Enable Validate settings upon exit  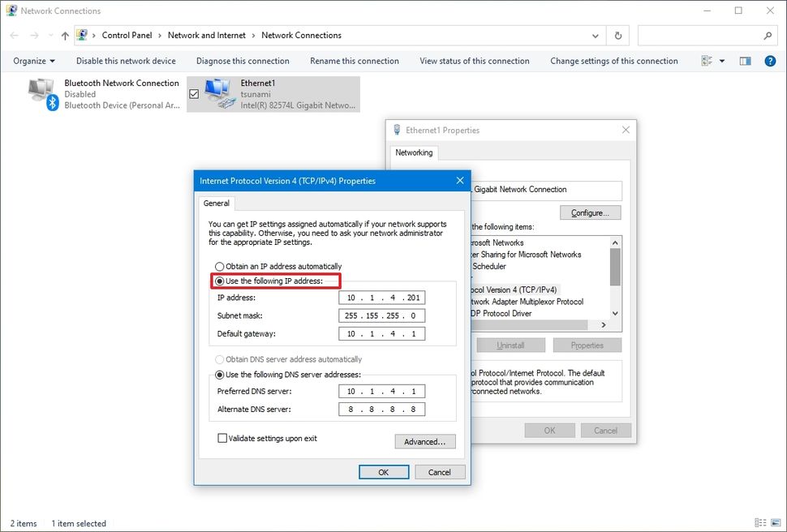[222, 438]
